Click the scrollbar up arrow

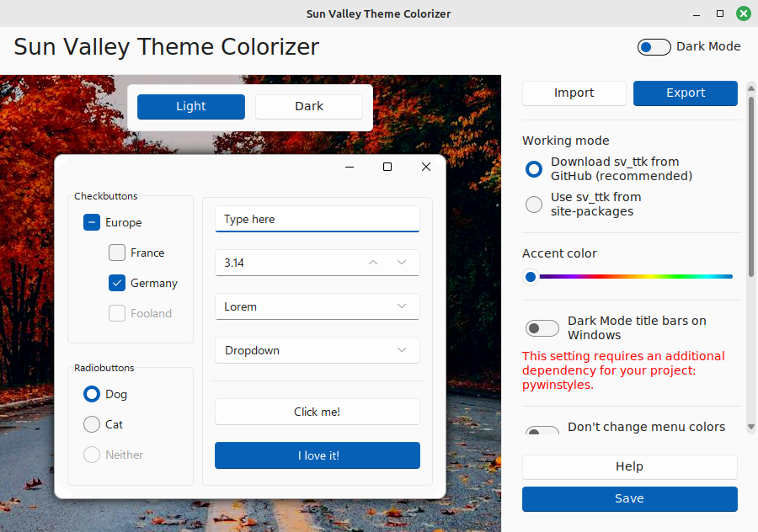(750, 88)
